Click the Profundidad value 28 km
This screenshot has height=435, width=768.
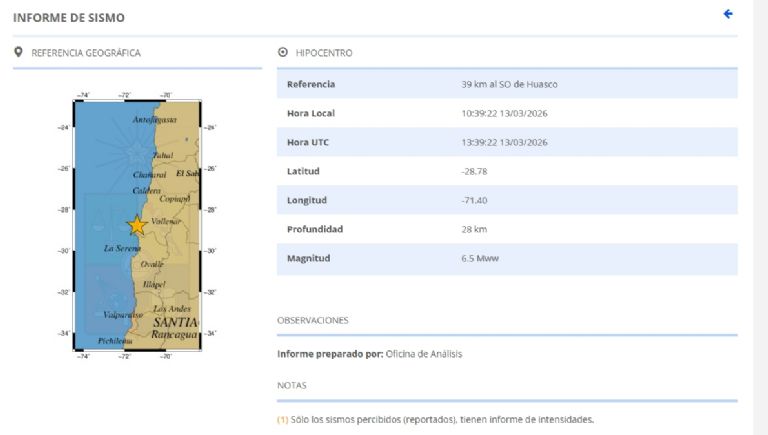click(x=475, y=229)
